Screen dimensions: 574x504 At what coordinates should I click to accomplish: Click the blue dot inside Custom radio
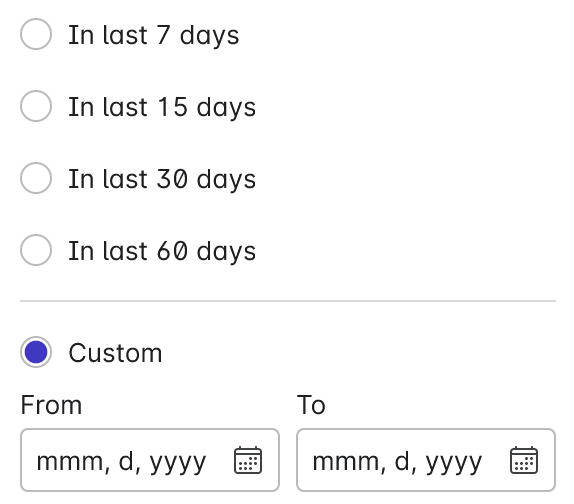click(x=36, y=352)
